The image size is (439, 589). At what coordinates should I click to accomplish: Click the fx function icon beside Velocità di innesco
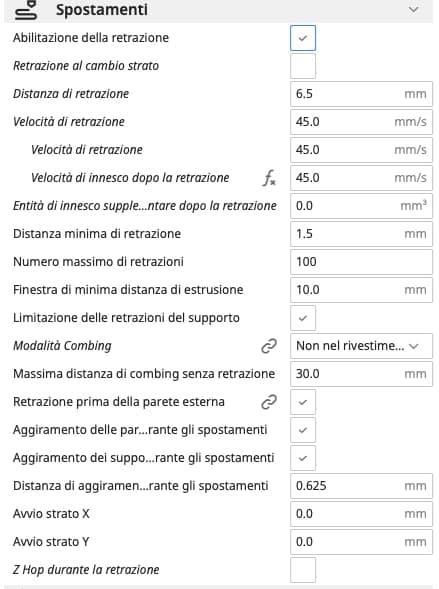coord(269,178)
